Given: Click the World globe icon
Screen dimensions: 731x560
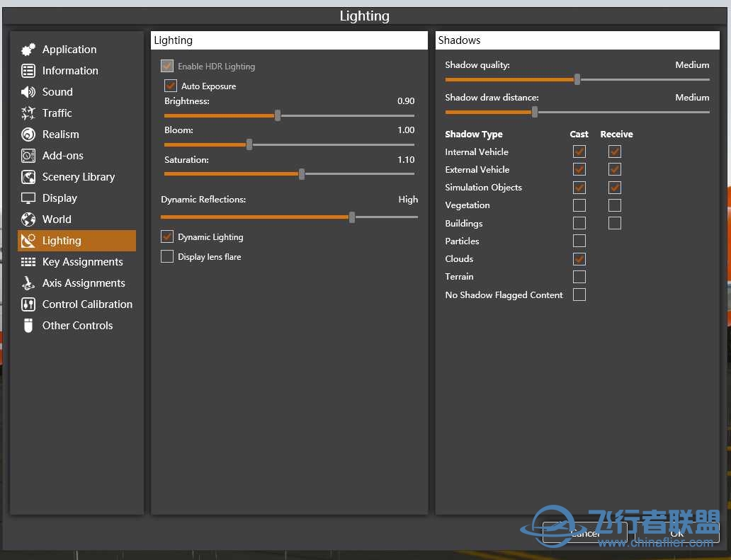Looking at the screenshot, I should point(28,219).
